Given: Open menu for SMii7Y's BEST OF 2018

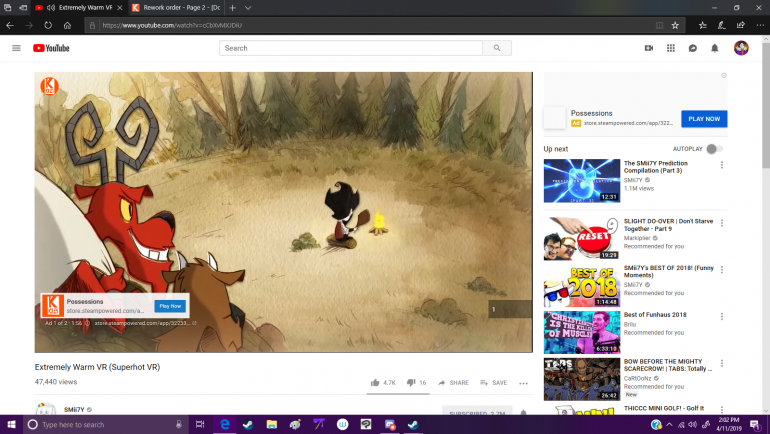Looking at the screenshot, I should pos(721,270).
